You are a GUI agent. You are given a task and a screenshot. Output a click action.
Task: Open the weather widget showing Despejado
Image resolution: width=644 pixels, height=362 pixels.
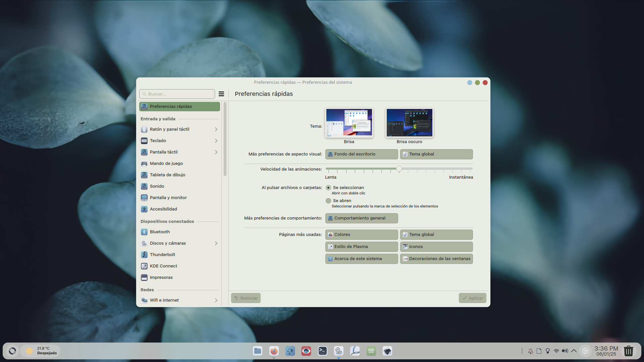pos(41,351)
